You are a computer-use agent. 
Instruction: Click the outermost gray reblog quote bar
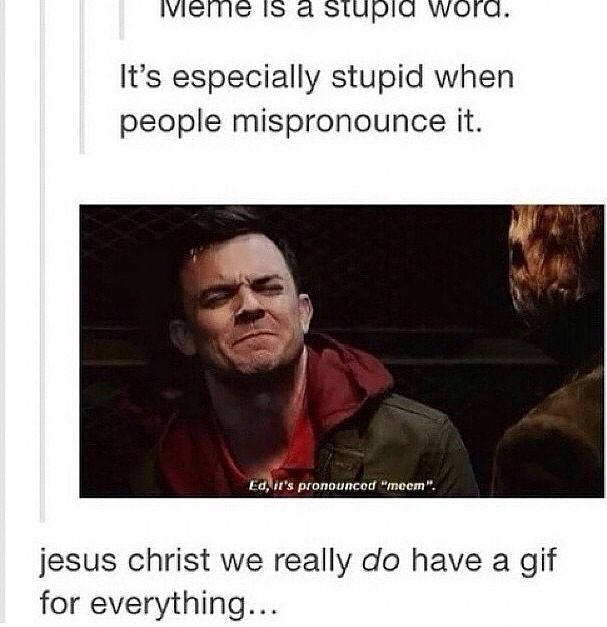(x=43, y=261)
